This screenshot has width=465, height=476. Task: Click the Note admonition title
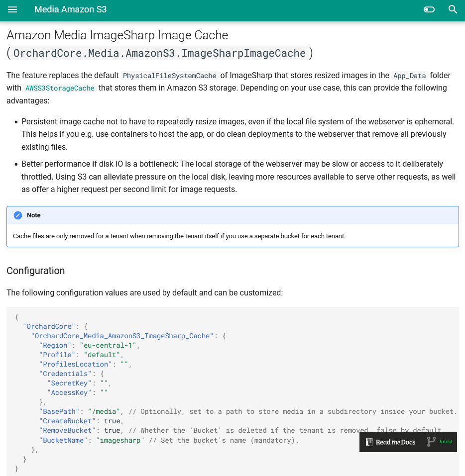click(x=33, y=215)
